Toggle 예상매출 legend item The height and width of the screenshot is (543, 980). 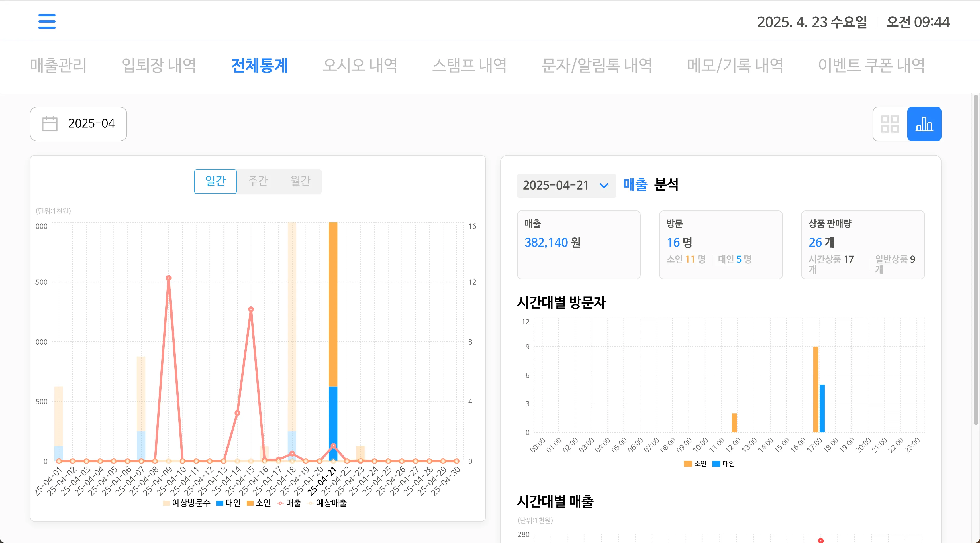click(327, 503)
